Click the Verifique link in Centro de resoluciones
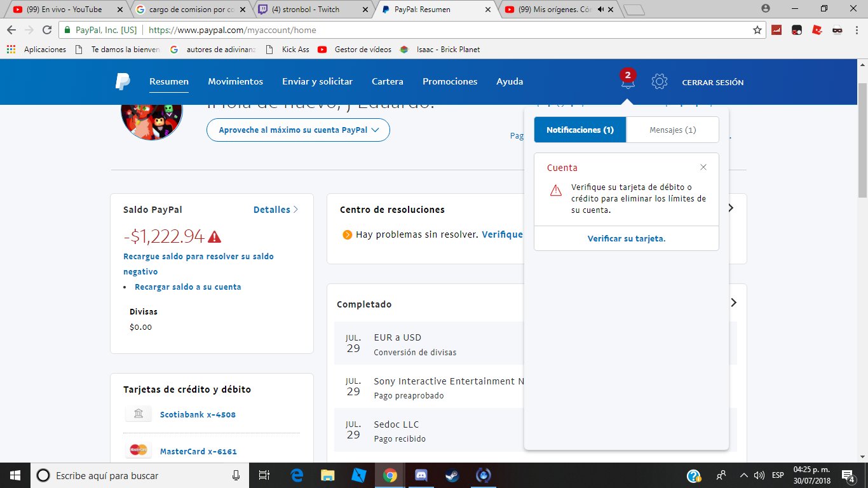 [502, 234]
